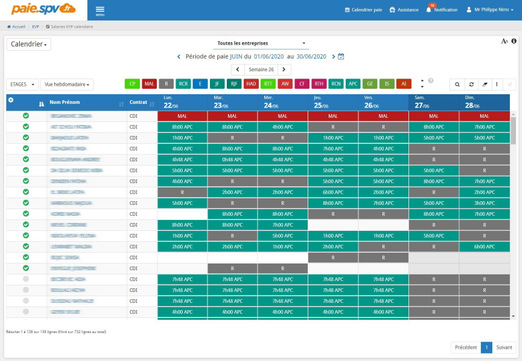Image resolution: width=522 pixels, height=361 pixels.
Task: Toggle the first grey unchecked row circle
Action: 26,279
